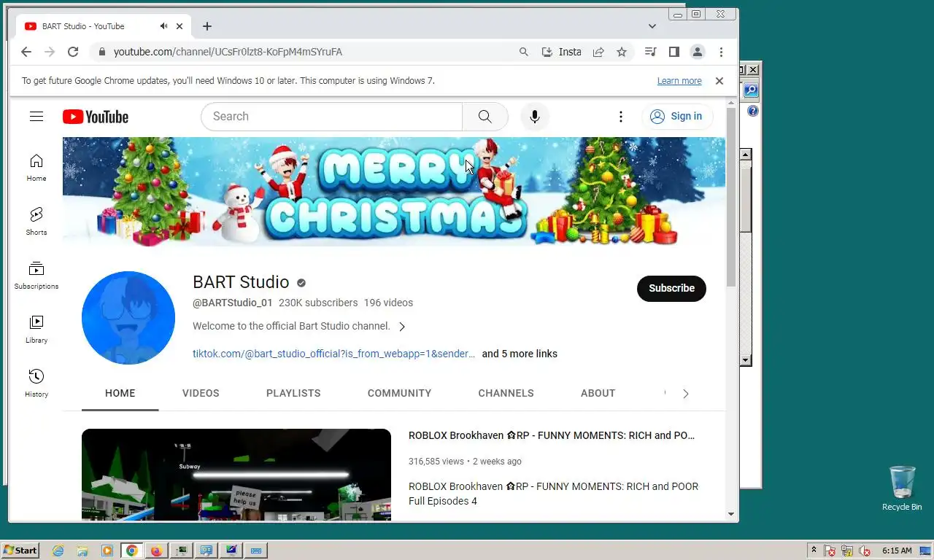Image resolution: width=934 pixels, height=560 pixels.
Task: Switch to the HOME channel tab
Action: coord(120,393)
